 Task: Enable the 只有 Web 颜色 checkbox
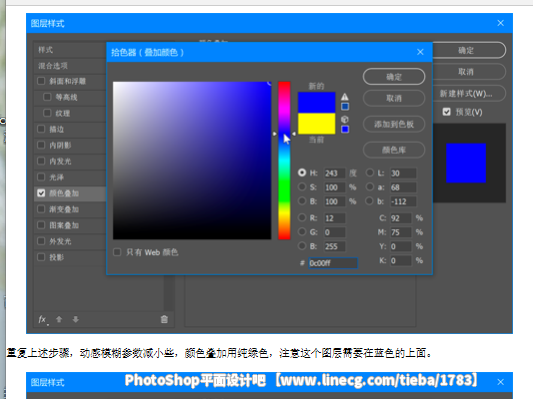(x=117, y=252)
